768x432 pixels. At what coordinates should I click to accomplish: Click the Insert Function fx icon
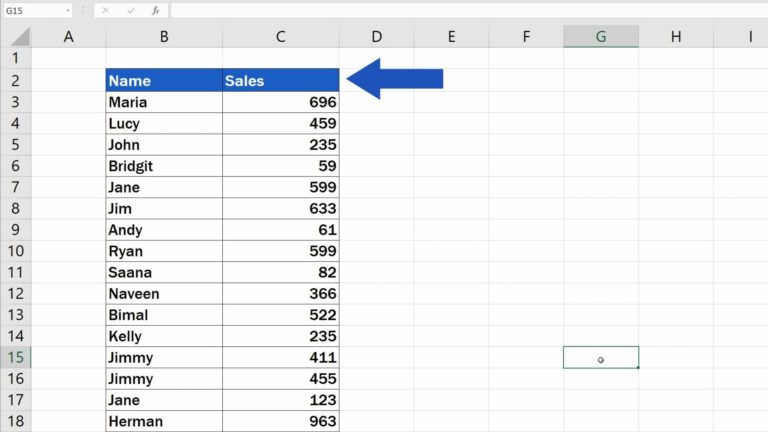pos(155,10)
